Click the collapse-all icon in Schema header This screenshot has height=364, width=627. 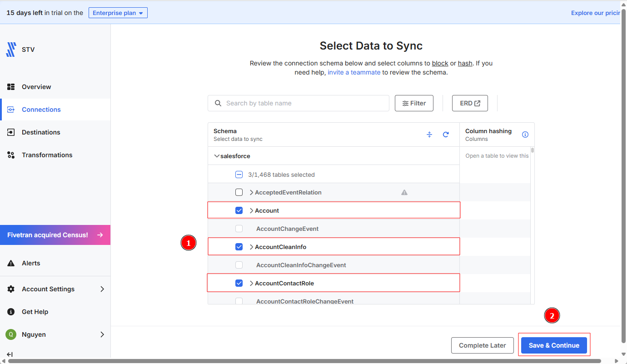coord(429,135)
